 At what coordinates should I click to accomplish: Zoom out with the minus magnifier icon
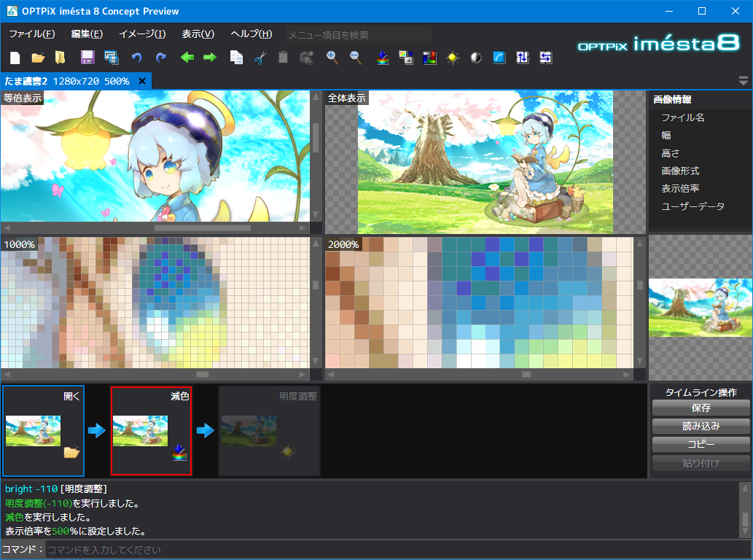pos(356,58)
